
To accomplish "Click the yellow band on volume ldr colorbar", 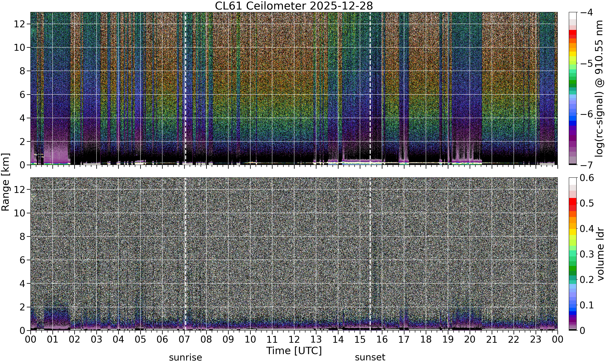I will 572,232.
